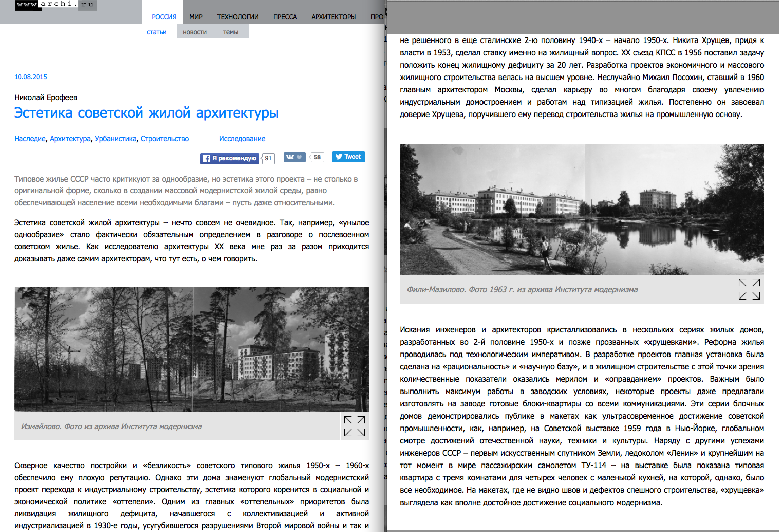Screen dimensions: 779x532
Task: Open the Izmailovo forest housing photo
Action: tap(191, 349)
